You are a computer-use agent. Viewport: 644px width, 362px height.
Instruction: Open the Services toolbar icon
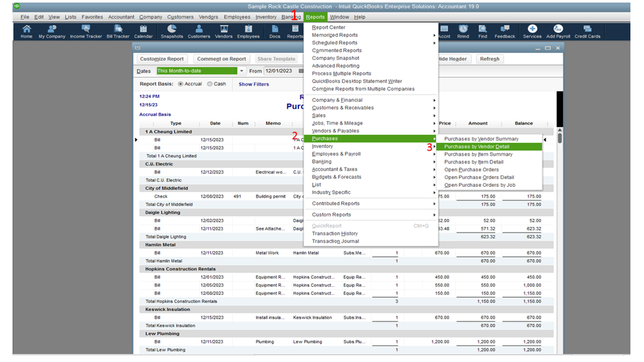pos(532,32)
